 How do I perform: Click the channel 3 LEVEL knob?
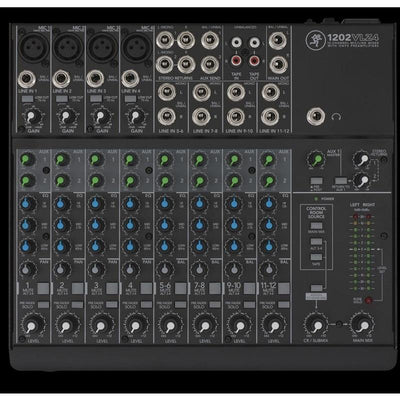[101, 325]
